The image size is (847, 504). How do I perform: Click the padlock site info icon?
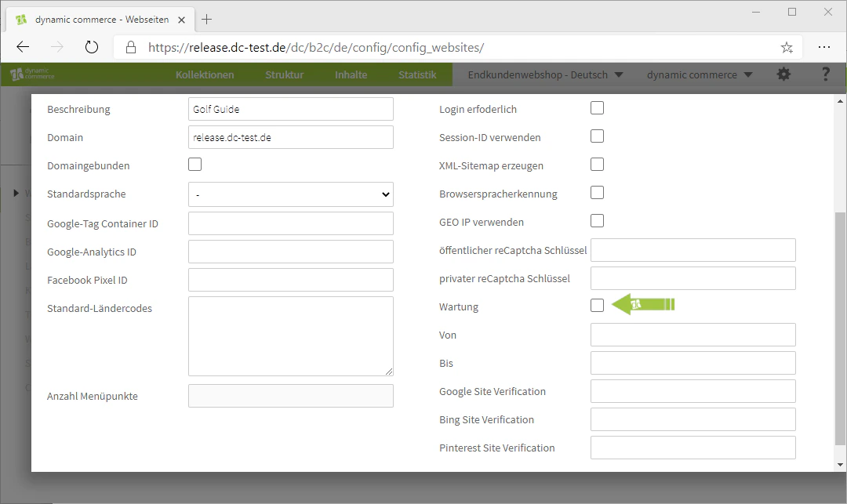coord(131,48)
